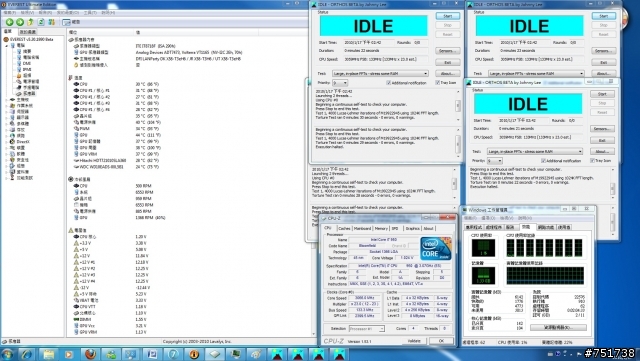Click OK in the CPU-Z window
The image size is (640, 361).
coord(441,341)
